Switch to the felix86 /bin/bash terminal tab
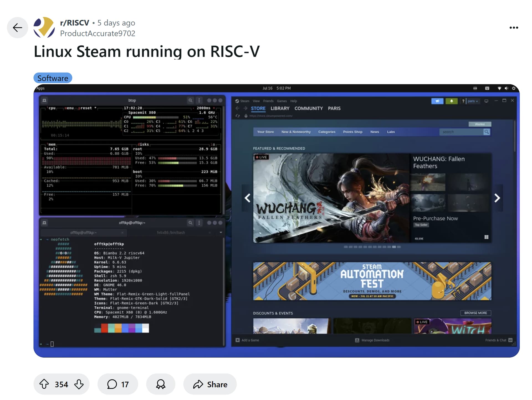The width and height of the screenshot is (532, 400). (x=171, y=232)
